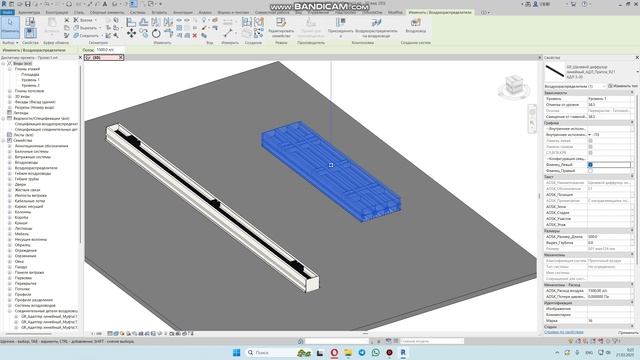Click the Поток flow value field in options bar
This screenshot has width=640, height=360.
pos(109,50)
